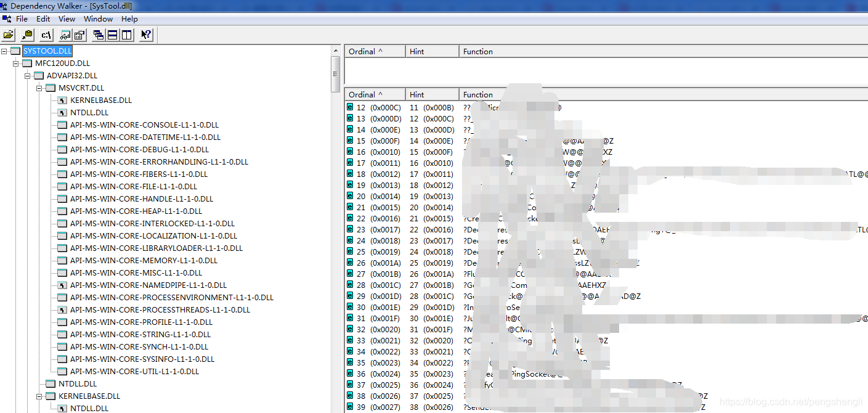
Task: Select API-MS-WIN-CORE-FILE-L1-1-0.DLL in tree
Action: pos(134,187)
